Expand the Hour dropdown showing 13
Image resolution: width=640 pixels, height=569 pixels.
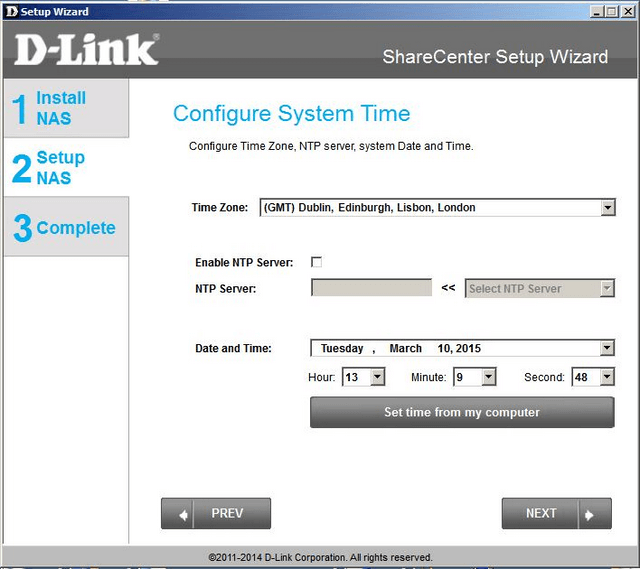(378, 377)
